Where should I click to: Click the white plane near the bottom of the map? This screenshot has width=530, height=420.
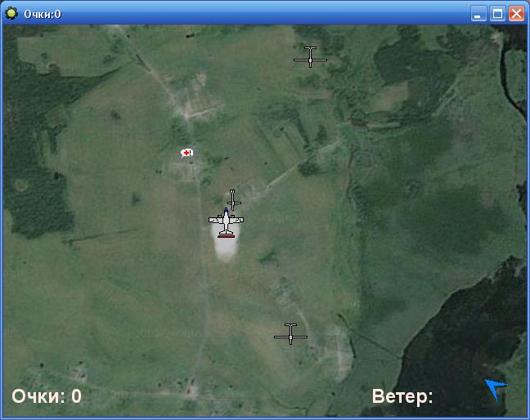tap(290, 334)
